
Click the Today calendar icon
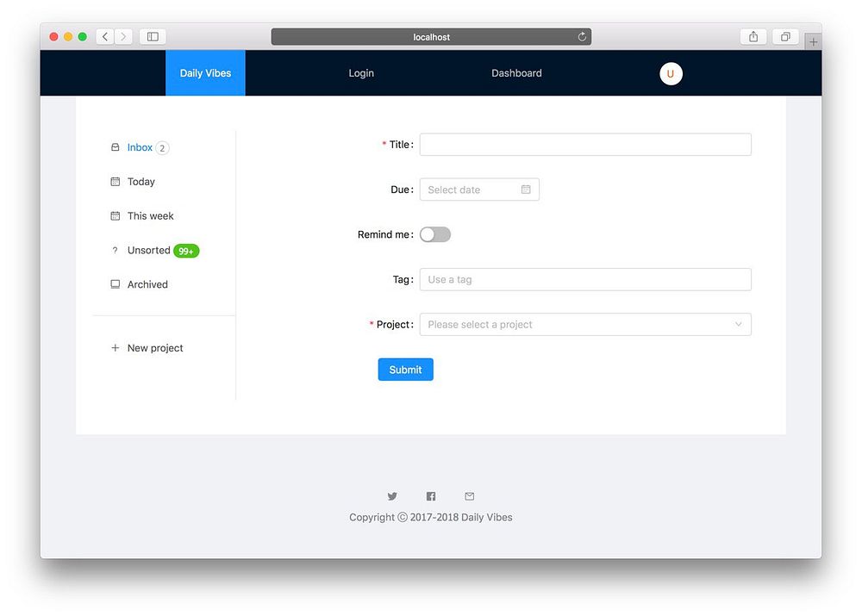[x=115, y=181]
